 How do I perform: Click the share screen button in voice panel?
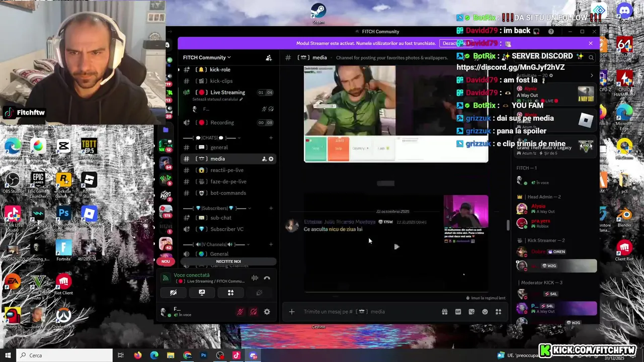tap(202, 293)
